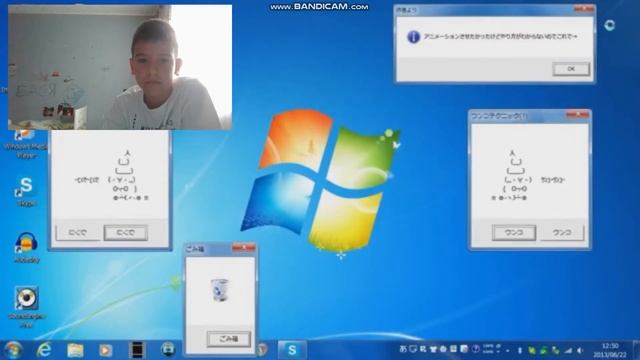The width and height of the screenshot is (640, 360).
Task: Open Windows Explorer from the taskbar
Action: point(75,350)
